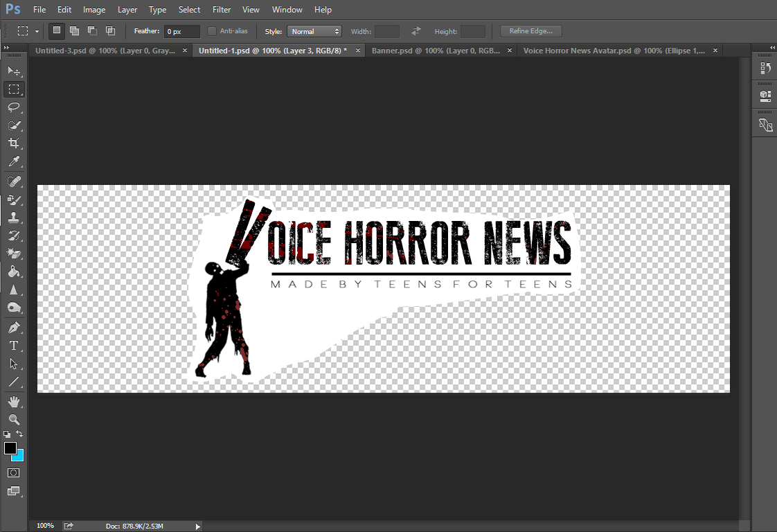Select the Rectangular Marquee tool in toolbox
Viewport: 777px width, 532px height.
14,89
